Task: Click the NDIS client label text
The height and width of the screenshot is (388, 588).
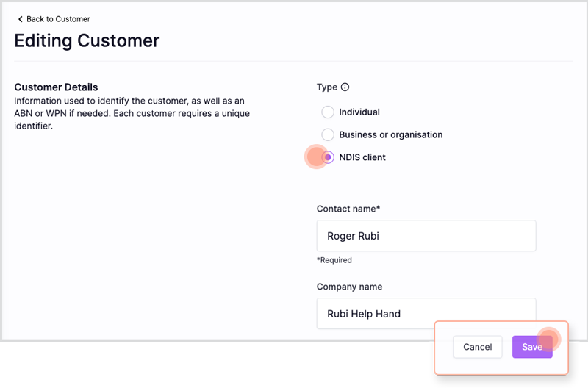Action: tap(362, 157)
